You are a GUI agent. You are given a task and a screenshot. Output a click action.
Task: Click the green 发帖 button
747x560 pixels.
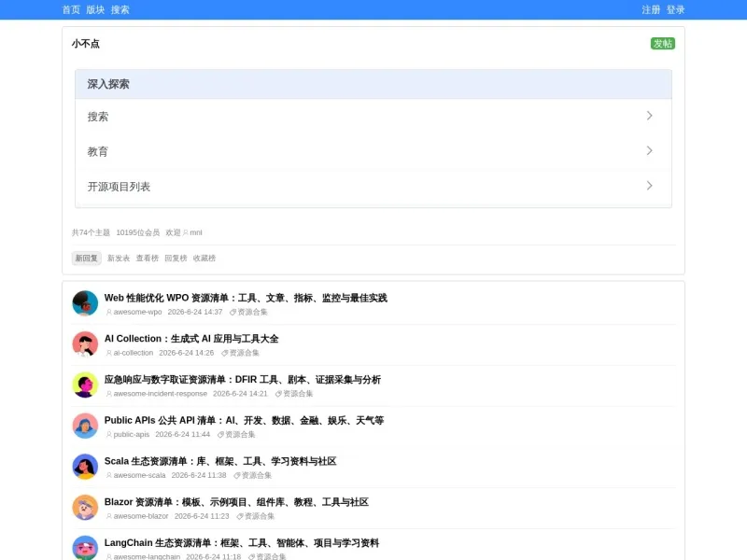click(663, 43)
